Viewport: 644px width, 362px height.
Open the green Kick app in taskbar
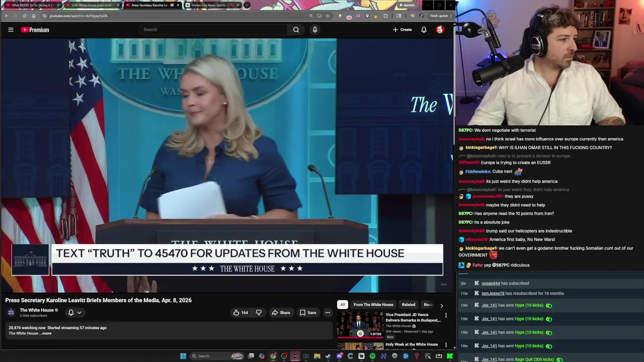coord(450,356)
